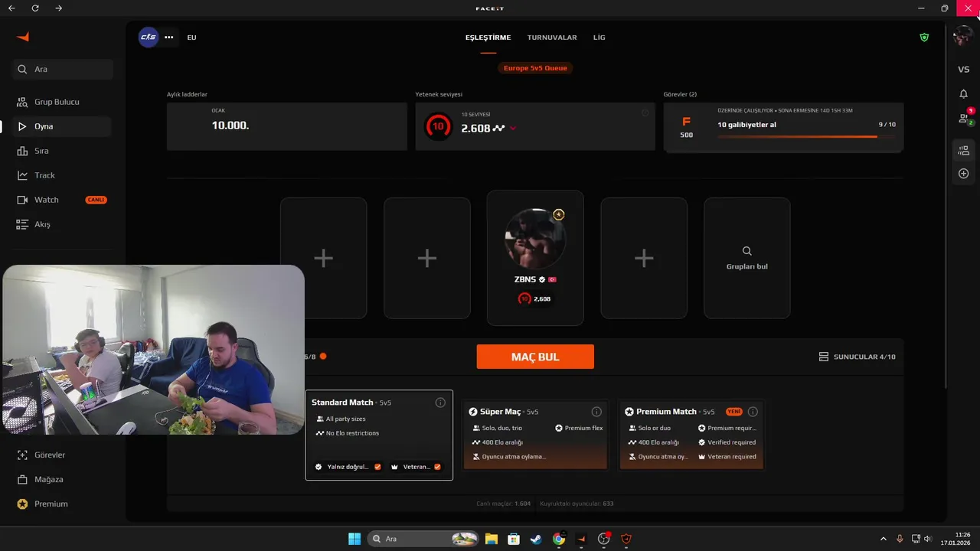Click the ZBNS player avatar
Image resolution: width=980 pixels, height=551 pixels.
pos(535,238)
